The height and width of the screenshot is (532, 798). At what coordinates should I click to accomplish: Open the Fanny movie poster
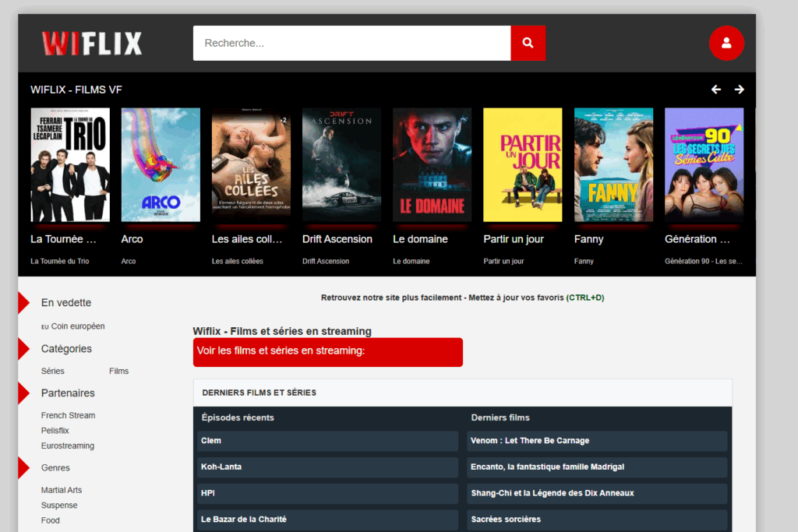[613, 165]
